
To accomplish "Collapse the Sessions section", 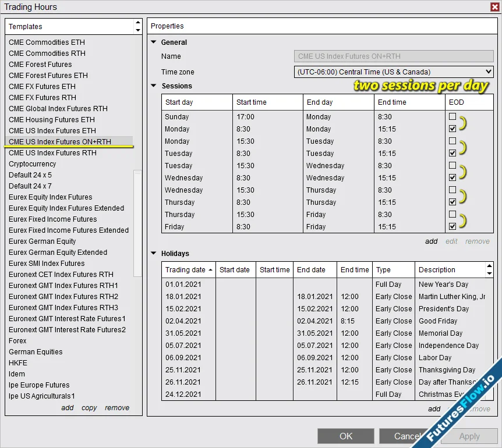I will tap(154, 86).
